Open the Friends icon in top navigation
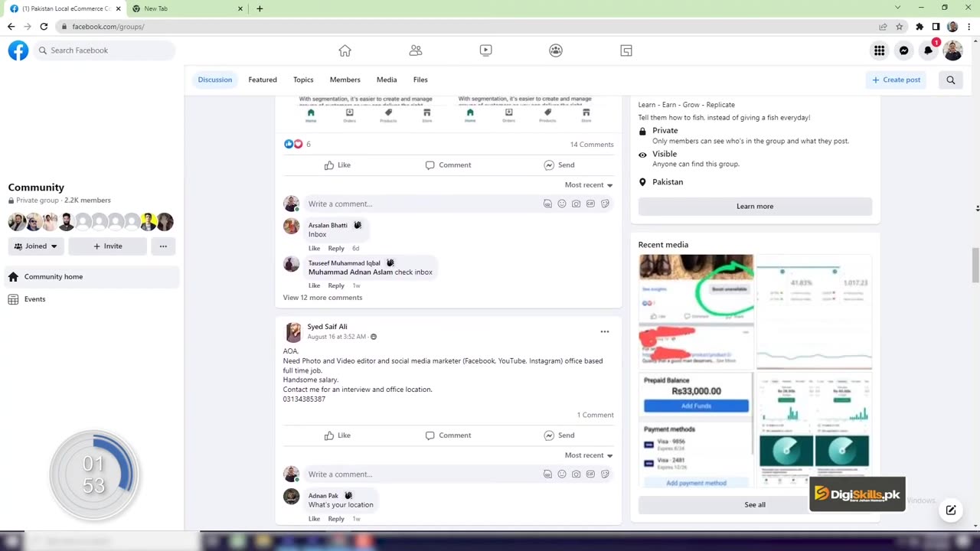980x551 pixels. 416,51
